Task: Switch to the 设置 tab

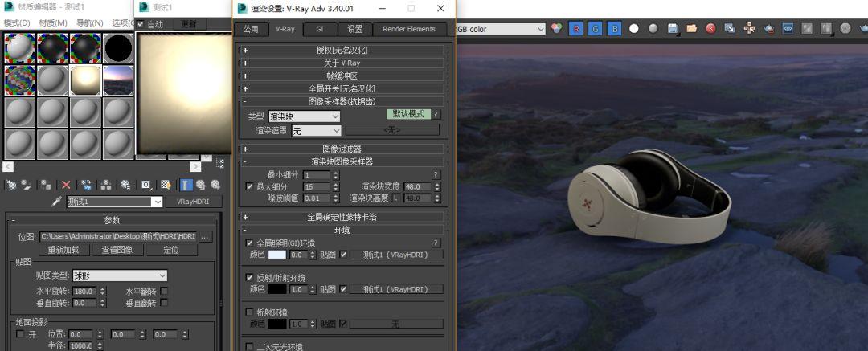Action: pyautogui.click(x=355, y=30)
